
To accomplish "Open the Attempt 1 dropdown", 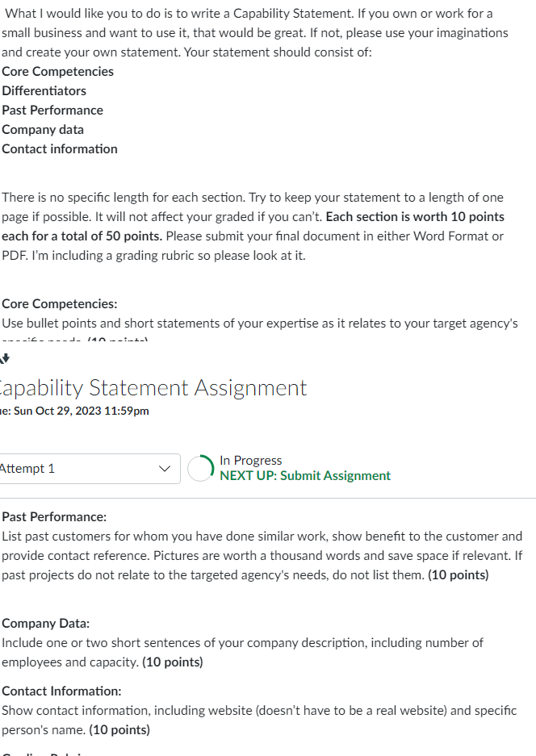I will (x=88, y=468).
